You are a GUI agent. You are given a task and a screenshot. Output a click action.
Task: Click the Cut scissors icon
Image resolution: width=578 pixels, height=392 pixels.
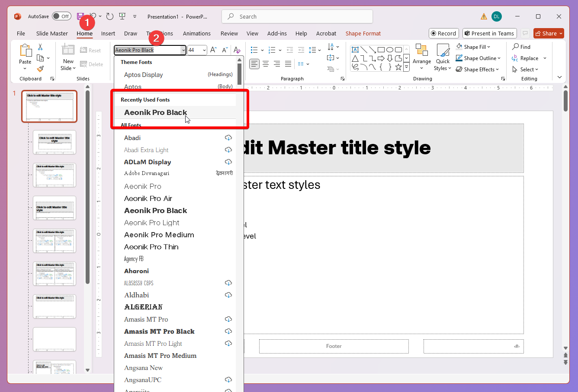pos(40,47)
